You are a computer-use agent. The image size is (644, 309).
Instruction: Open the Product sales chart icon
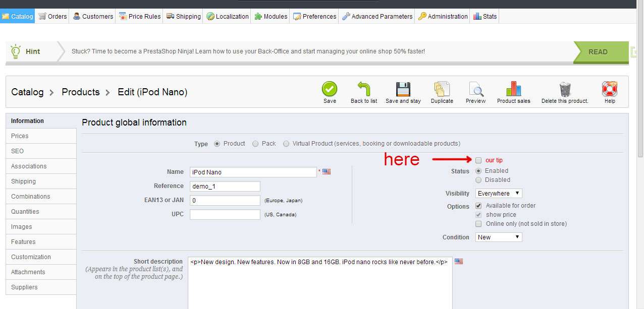[x=513, y=89]
